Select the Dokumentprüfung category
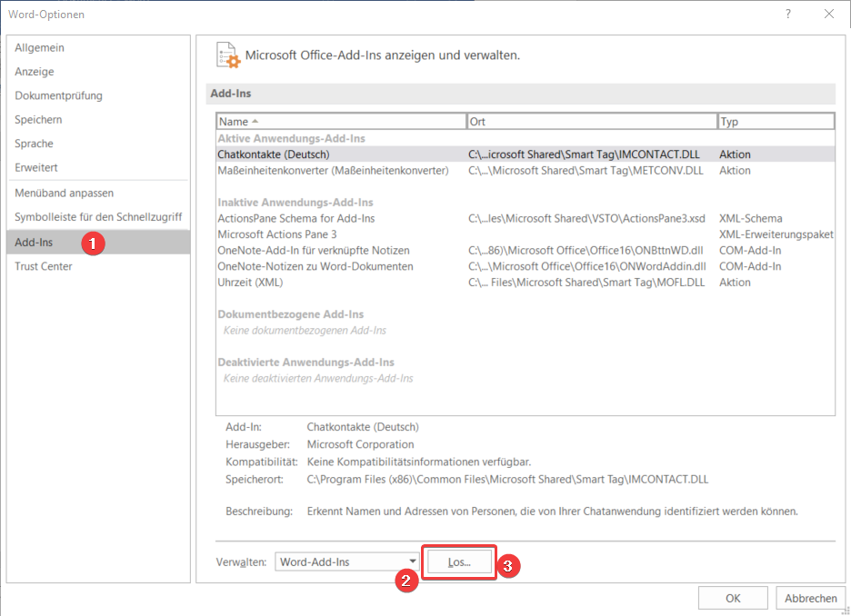 coord(59,95)
